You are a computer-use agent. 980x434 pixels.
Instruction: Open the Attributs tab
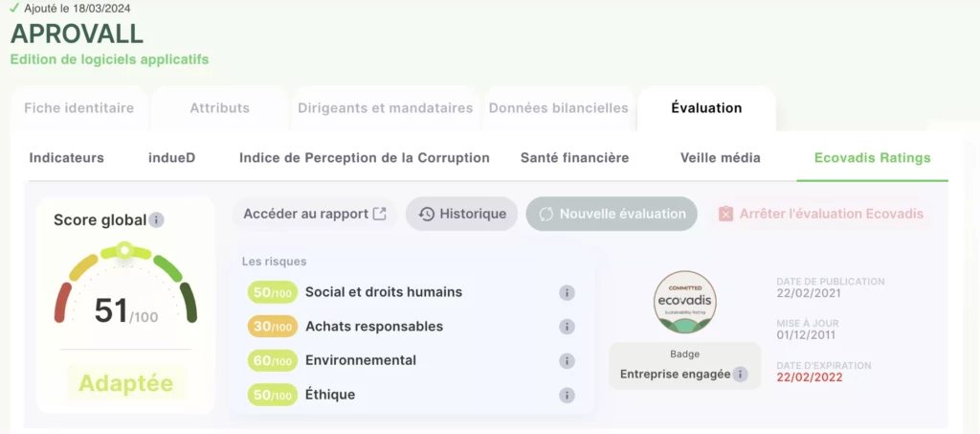click(219, 108)
